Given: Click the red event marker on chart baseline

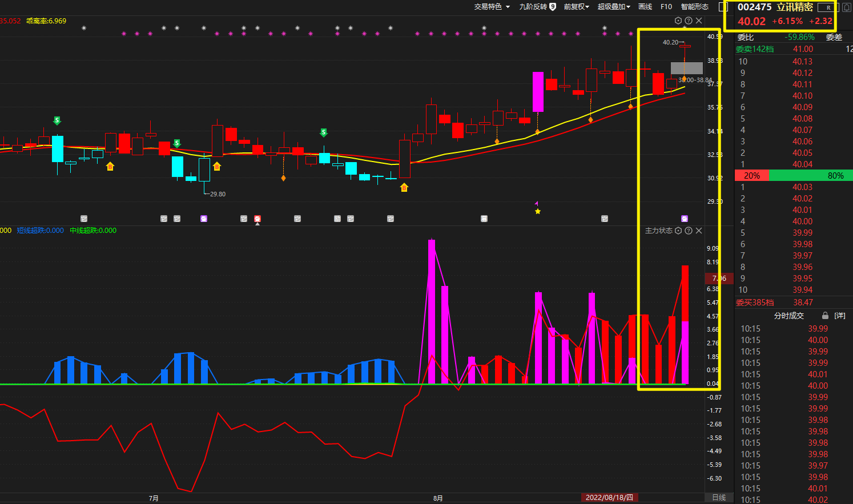Looking at the screenshot, I should 257,219.
